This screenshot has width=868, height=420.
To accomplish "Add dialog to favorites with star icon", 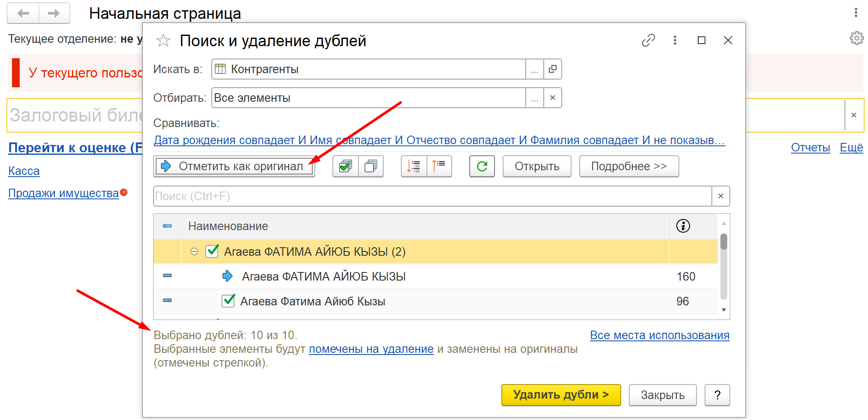I will click(x=163, y=41).
